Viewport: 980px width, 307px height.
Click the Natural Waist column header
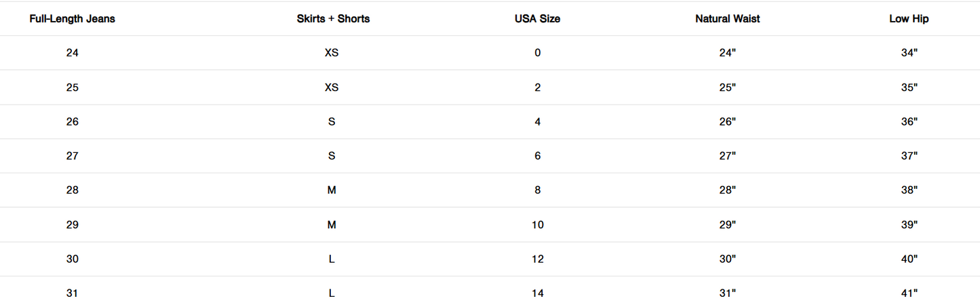(x=727, y=19)
